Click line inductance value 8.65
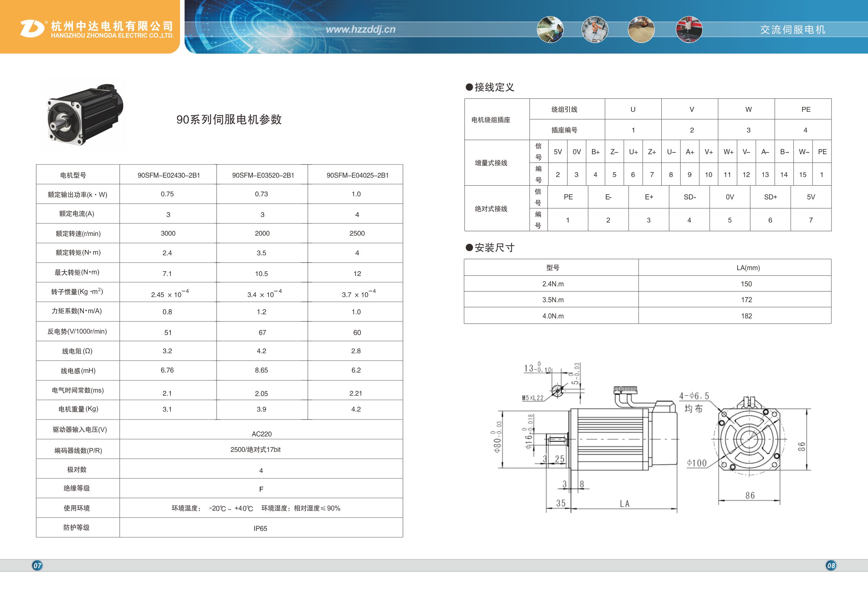Viewport: 868px width, 593px height. 262,370
